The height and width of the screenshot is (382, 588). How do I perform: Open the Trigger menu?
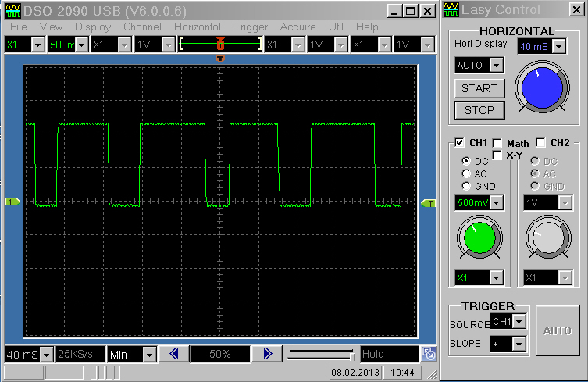click(251, 27)
